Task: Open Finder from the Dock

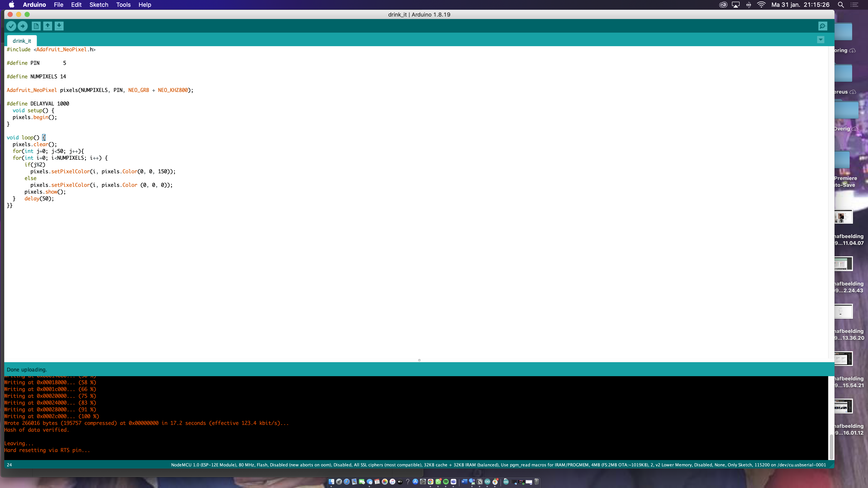Action: 331,482
